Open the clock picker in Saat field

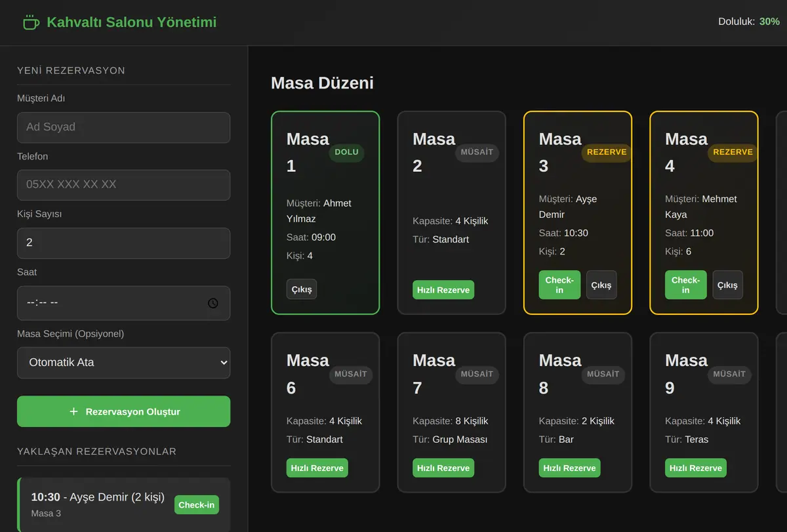pyautogui.click(x=212, y=303)
